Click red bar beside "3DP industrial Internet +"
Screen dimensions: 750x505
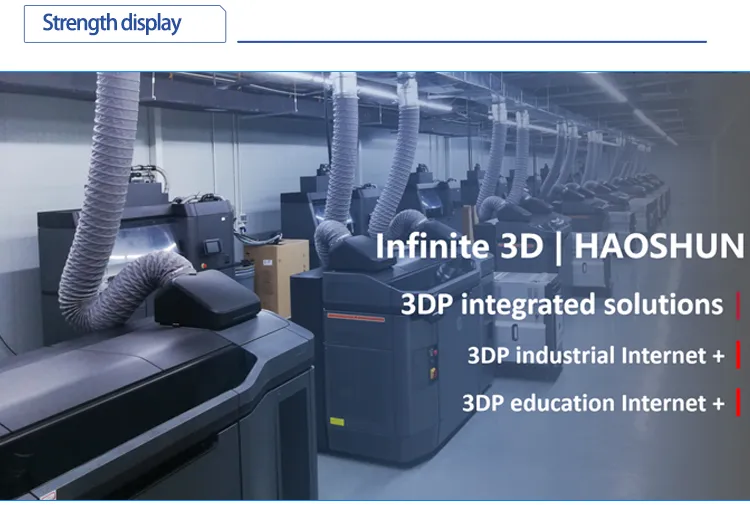click(x=738, y=355)
